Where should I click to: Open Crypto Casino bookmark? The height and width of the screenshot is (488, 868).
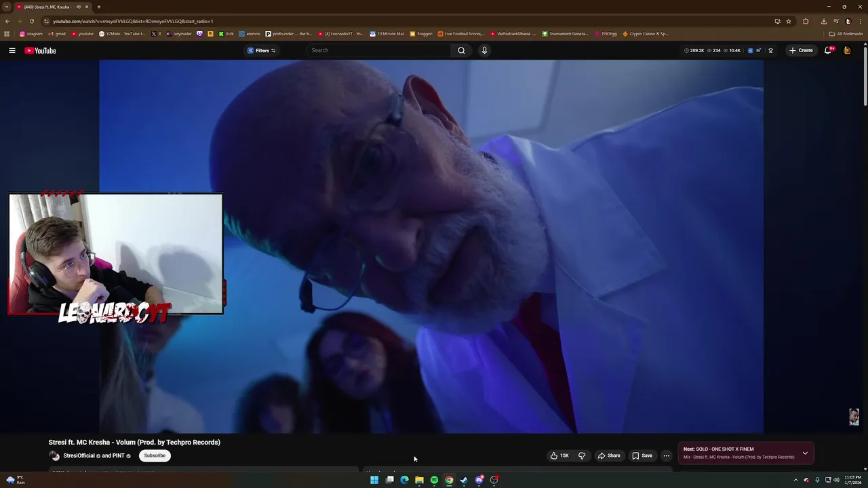[645, 33]
